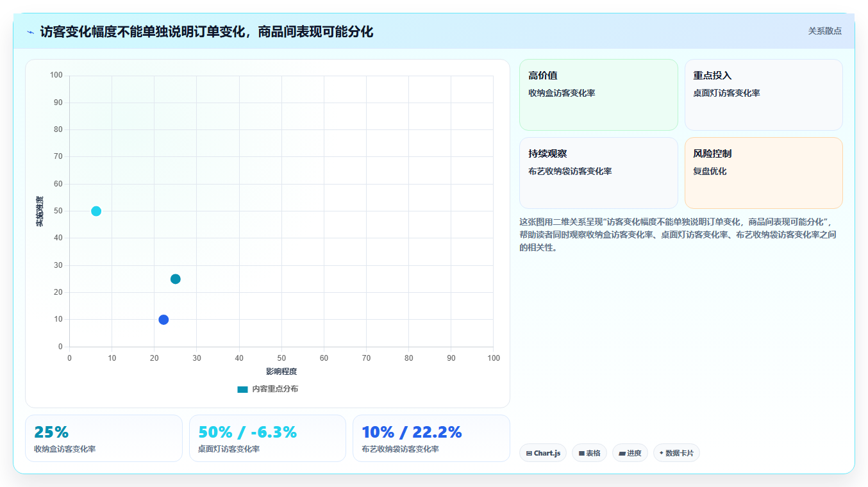Open the 持续观察 quadrant card

598,173
